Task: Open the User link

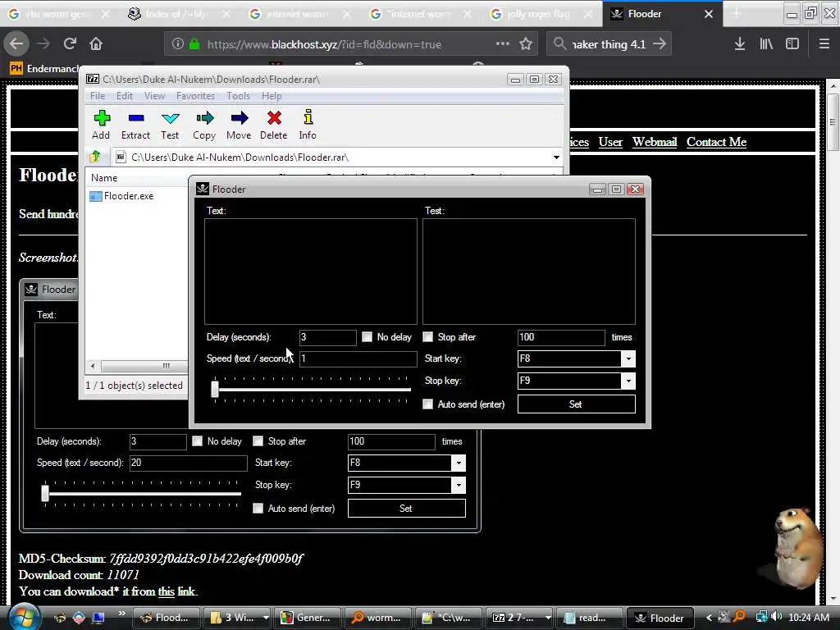Action: [x=610, y=142]
